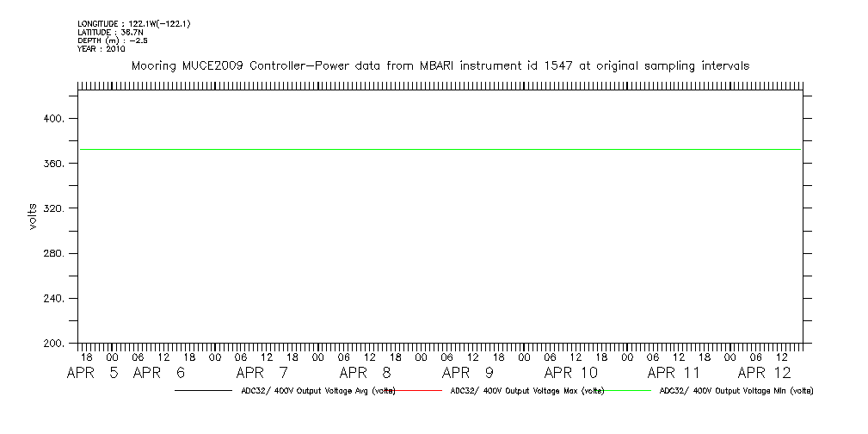868x434 pixels.
Task: Click the 200 y-axis tick label
Action: tap(54, 344)
